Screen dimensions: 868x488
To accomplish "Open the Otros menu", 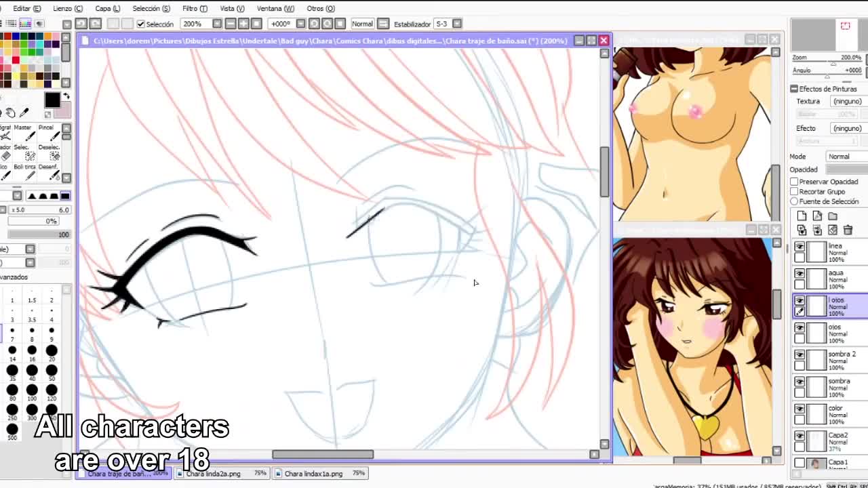I will click(320, 8).
